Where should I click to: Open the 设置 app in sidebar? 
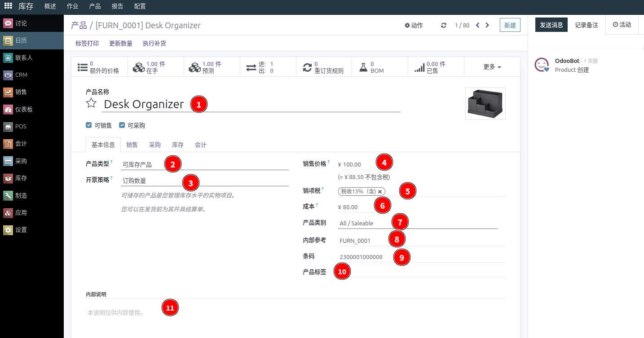point(31,230)
